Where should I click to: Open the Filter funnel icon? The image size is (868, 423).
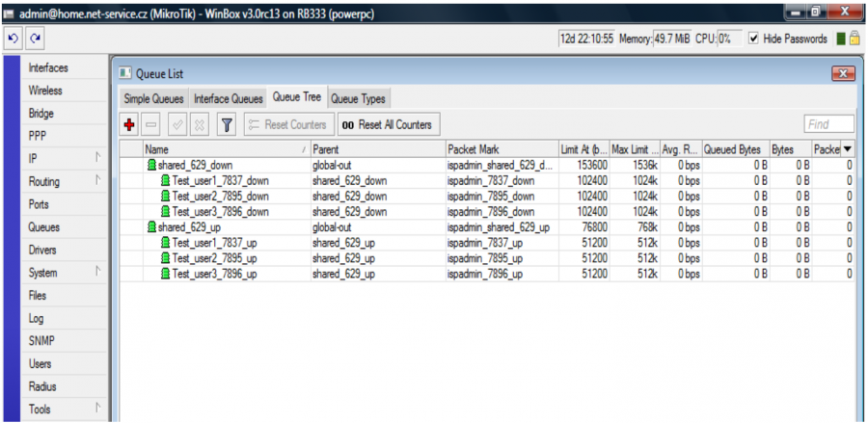[226, 125]
